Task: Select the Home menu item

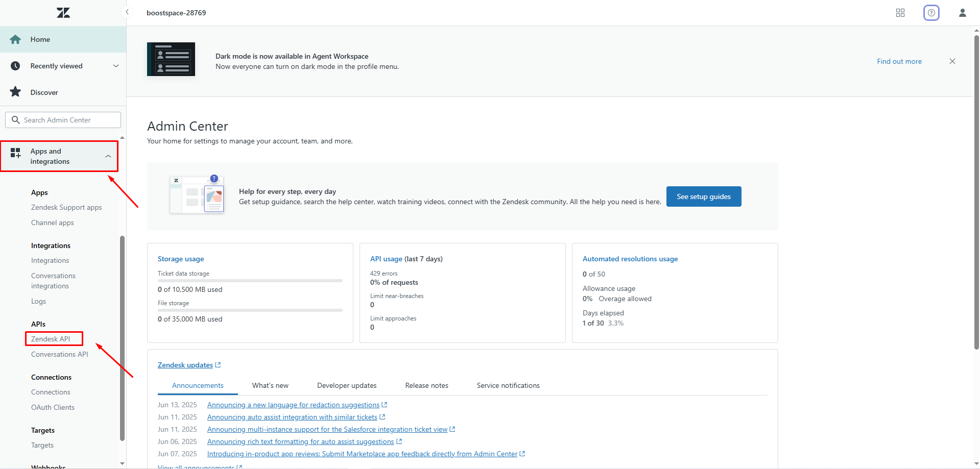Action: pyautogui.click(x=63, y=39)
